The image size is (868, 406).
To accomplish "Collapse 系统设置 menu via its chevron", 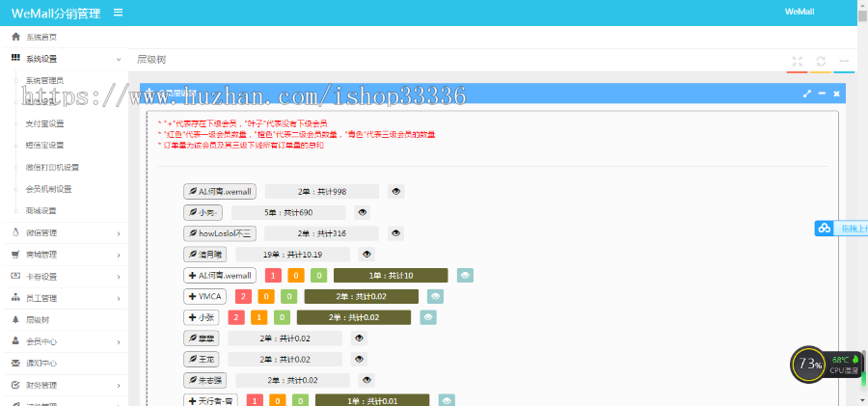I will [x=119, y=59].
